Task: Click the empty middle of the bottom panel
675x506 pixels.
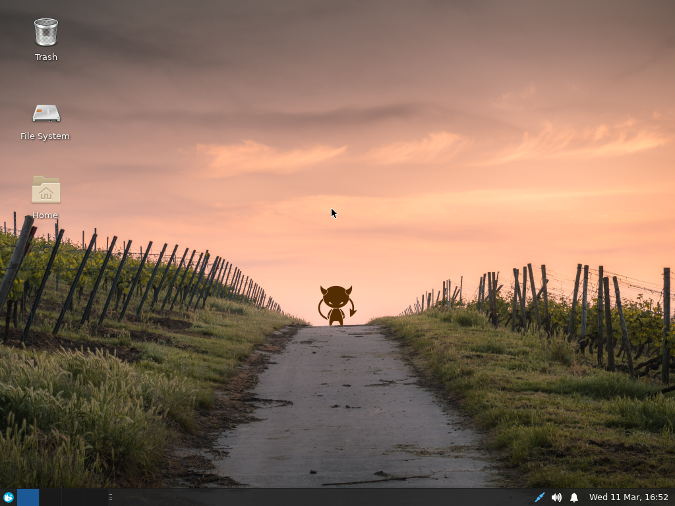Action: pos(320,497)
